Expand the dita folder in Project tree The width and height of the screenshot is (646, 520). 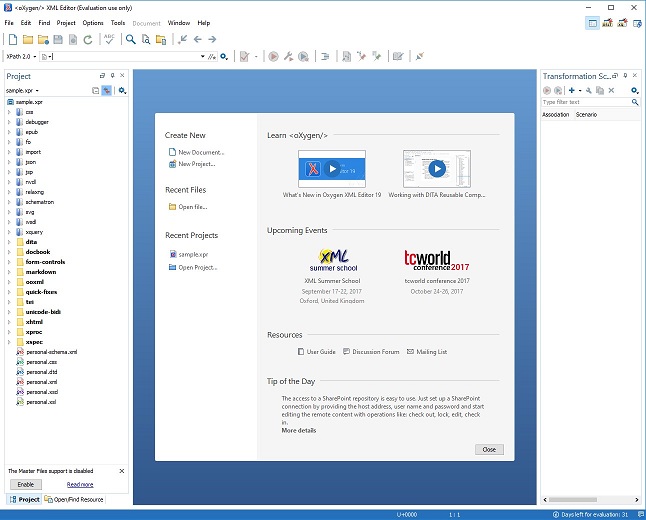9,242
